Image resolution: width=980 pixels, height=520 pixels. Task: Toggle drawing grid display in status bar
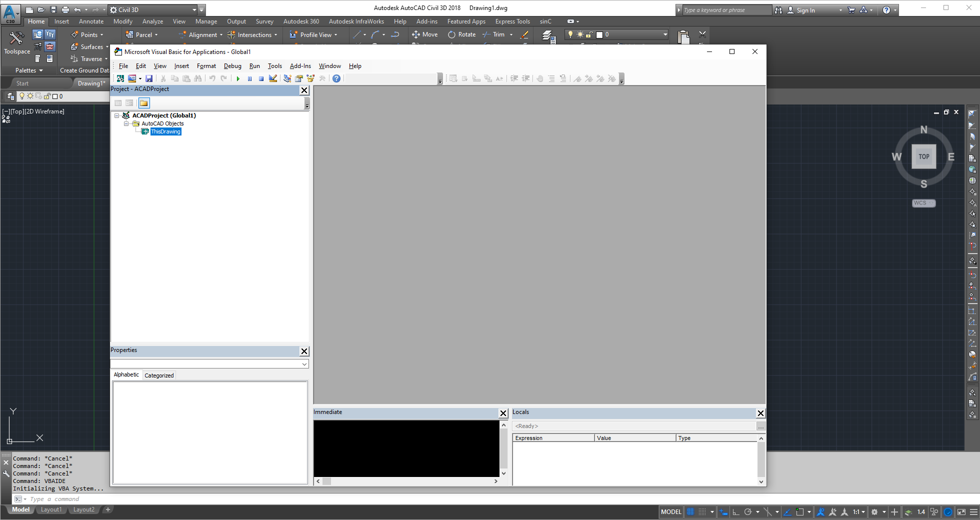690,511
